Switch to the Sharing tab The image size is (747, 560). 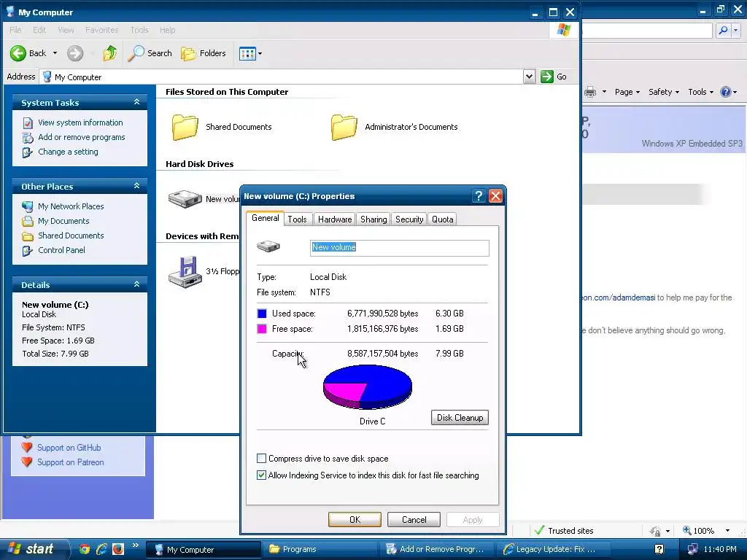(373, 219)
